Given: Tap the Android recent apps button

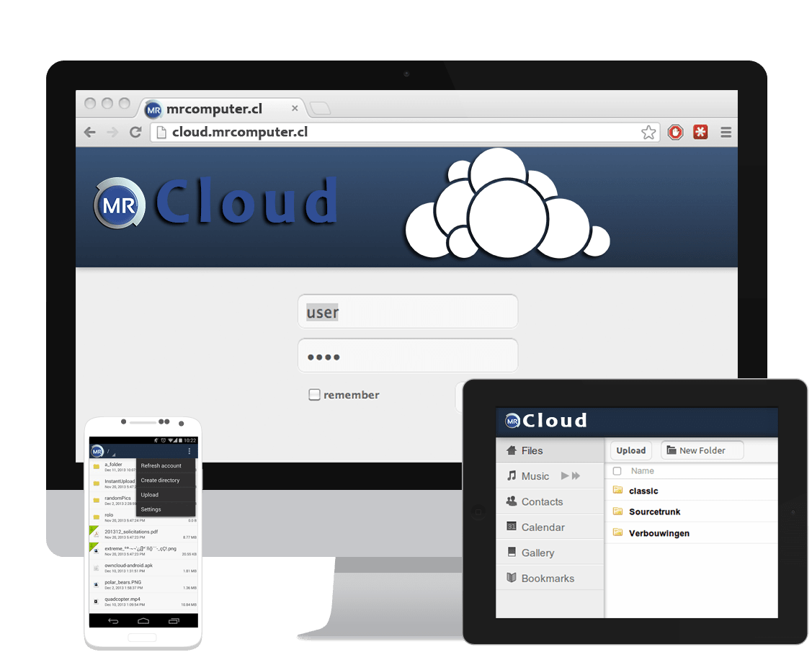Looking at the screenshot, I should tap(174, 620).
